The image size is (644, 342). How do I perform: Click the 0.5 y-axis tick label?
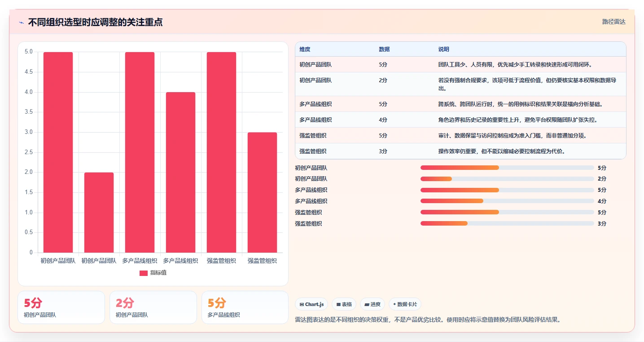[28, 232]
